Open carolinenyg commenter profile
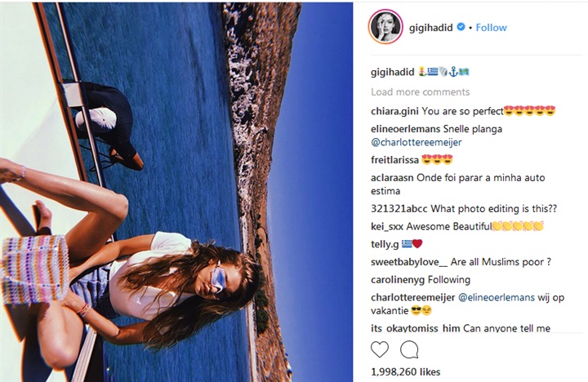Screen dimensions: 588x382 point(398,280)
